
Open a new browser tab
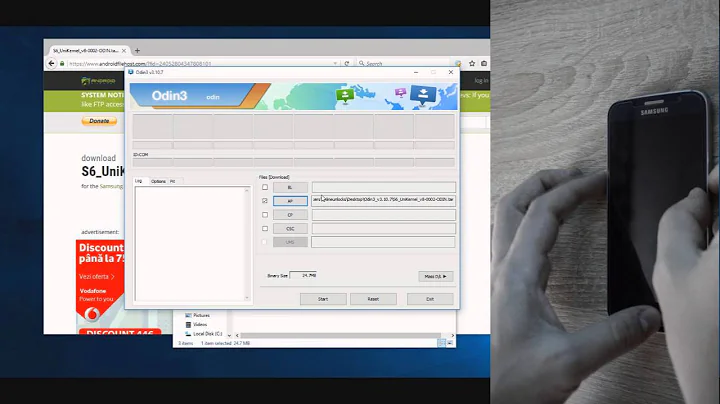pyautogui.click(x=137, y=50)
